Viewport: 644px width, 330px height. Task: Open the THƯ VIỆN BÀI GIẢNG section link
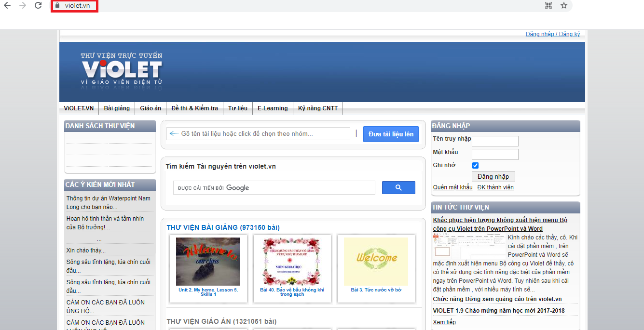click(223, 227)
